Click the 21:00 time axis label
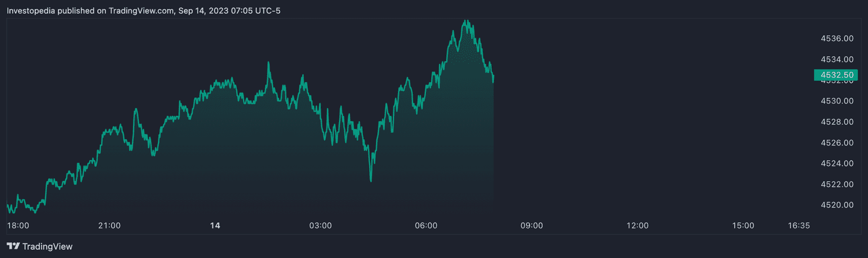This screenshot has width=868, height=258. pos(109,226)
